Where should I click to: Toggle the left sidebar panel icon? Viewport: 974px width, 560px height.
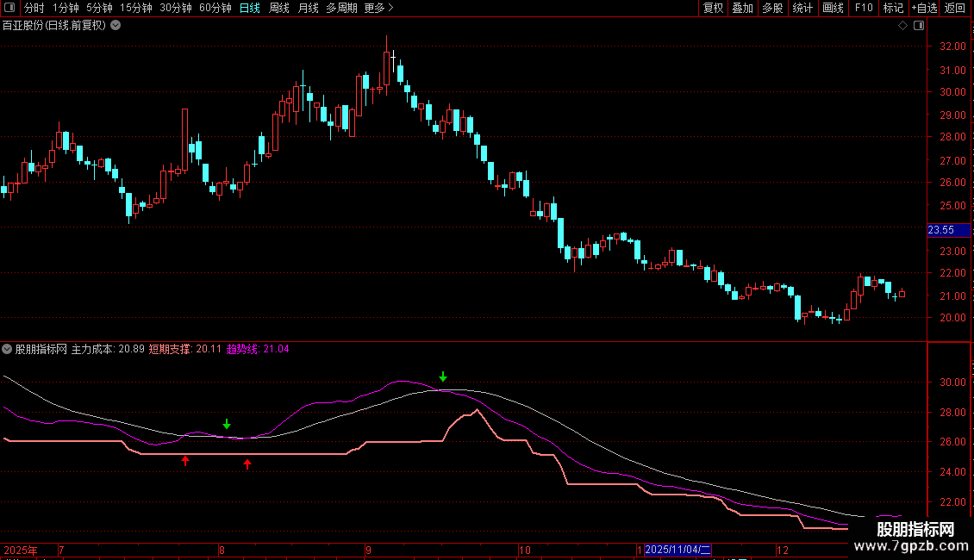(9, 9)
